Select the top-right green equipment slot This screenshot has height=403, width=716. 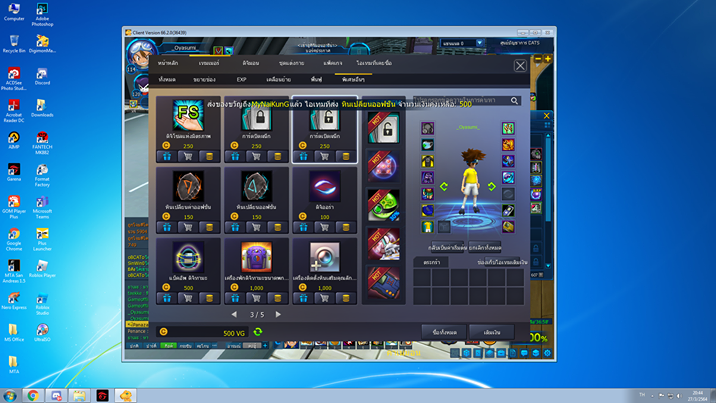click(x=508, y=128)
